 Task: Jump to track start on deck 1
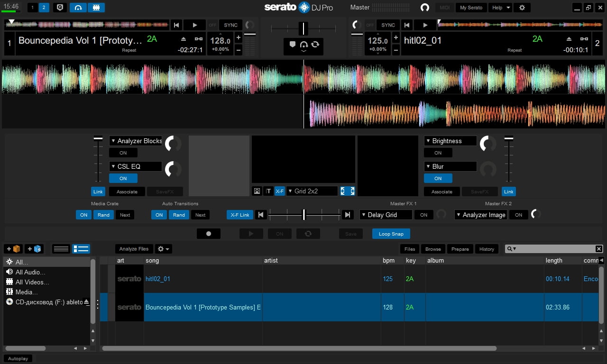pos(176,25)
